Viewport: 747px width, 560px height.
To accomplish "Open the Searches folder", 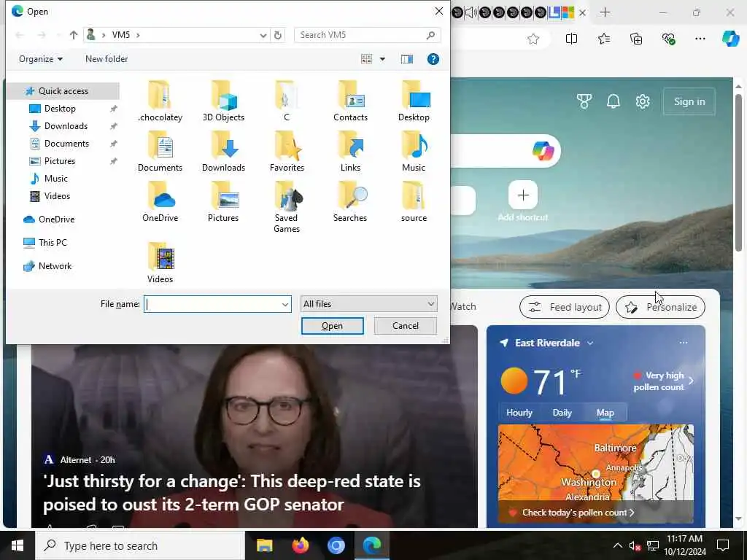I will click(350, 201).
